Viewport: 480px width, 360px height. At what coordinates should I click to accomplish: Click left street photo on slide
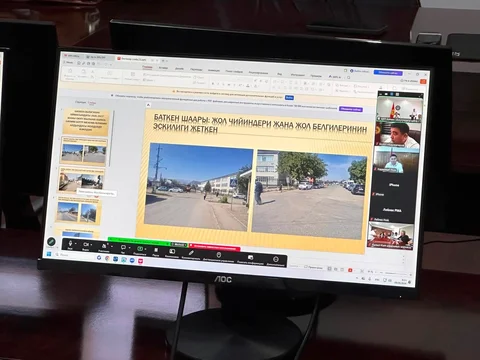[198, 187]
